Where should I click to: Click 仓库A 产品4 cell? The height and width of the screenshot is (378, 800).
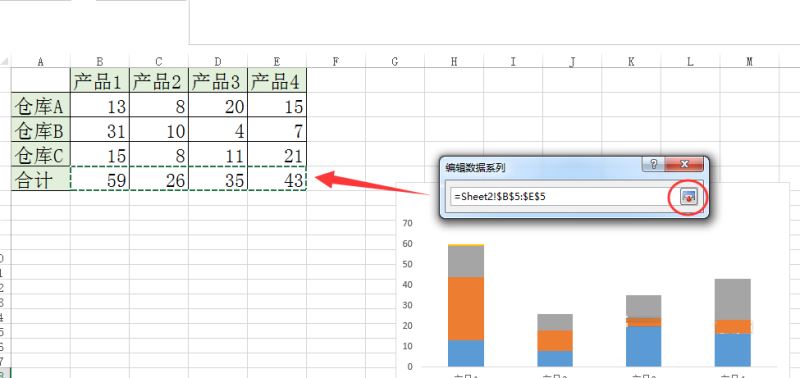[277, 105]
